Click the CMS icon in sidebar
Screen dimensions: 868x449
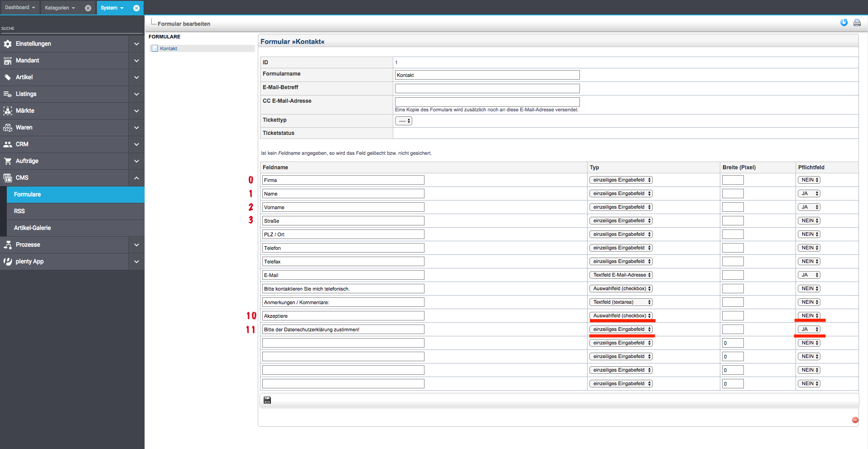[8, 178]
